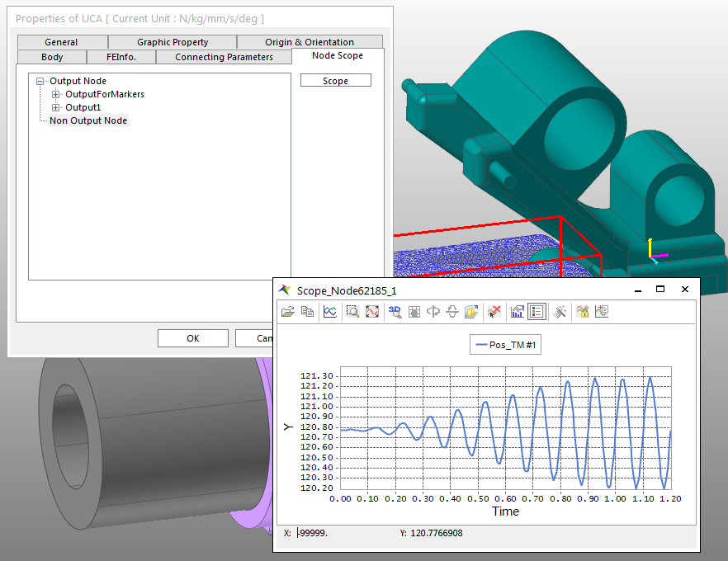Click the 3D zoom icon
Viewport: 728px width, 561px height.
click(395, 312)
